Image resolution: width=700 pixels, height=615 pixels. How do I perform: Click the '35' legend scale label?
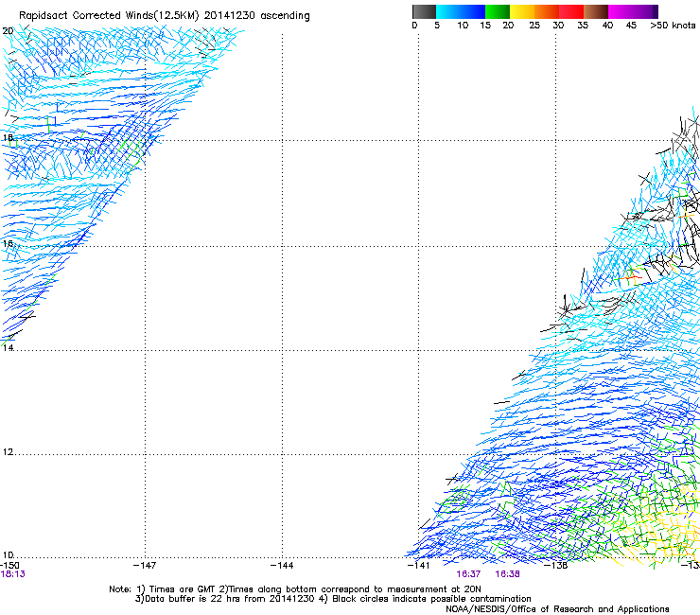583,26
